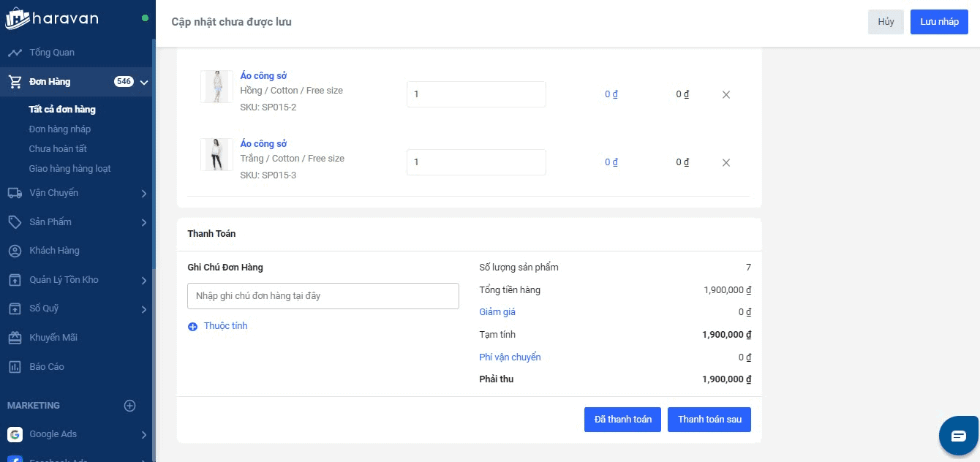This screenshot has height=462, width=980.
Task: Click the Haravan logo
Action: (51, 18)
